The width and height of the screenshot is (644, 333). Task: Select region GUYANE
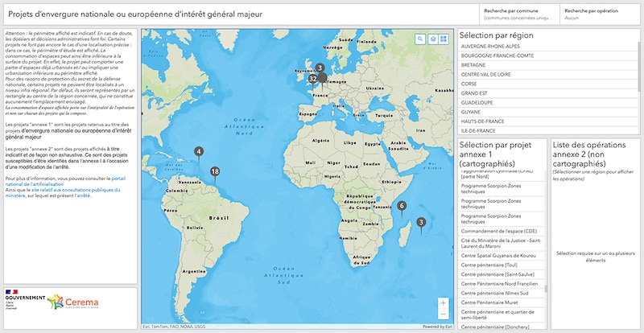click(x=547, y=113)
